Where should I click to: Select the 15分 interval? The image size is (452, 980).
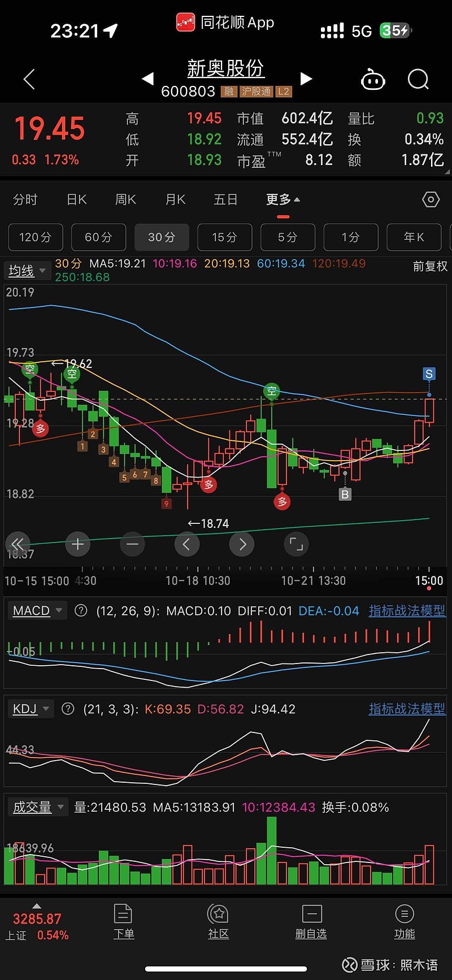tap(225, 237)
